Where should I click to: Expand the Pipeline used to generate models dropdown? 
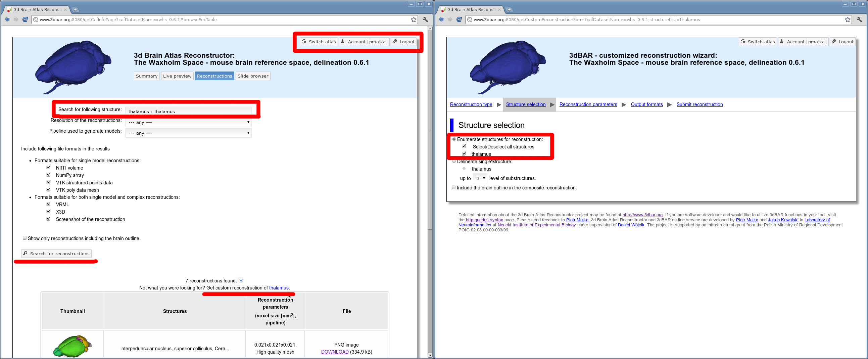pyautogui.click(x=188, y=133)
